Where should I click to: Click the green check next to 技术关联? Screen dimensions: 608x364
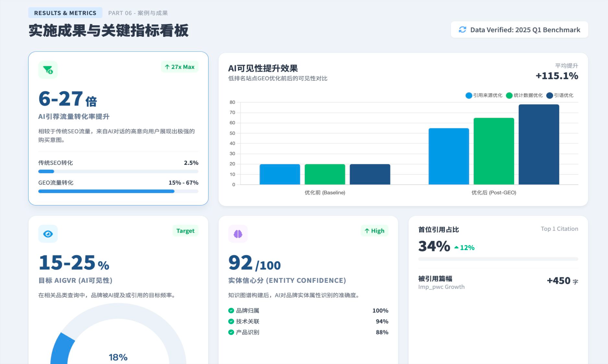point(231,321)
